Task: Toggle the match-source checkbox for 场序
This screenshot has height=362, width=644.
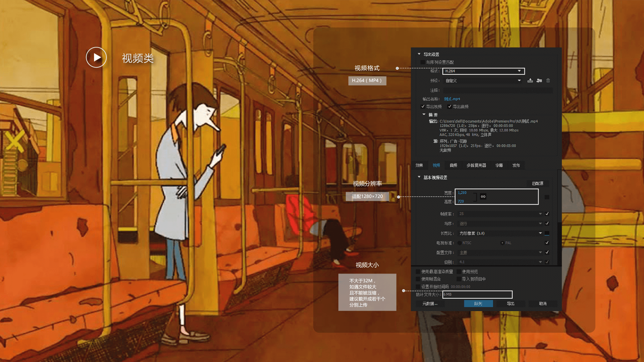Action: point(547,223)
